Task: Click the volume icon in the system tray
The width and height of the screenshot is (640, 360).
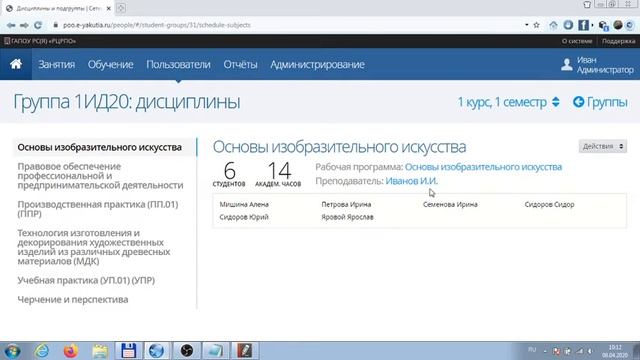Action: [x=590, y=351]
